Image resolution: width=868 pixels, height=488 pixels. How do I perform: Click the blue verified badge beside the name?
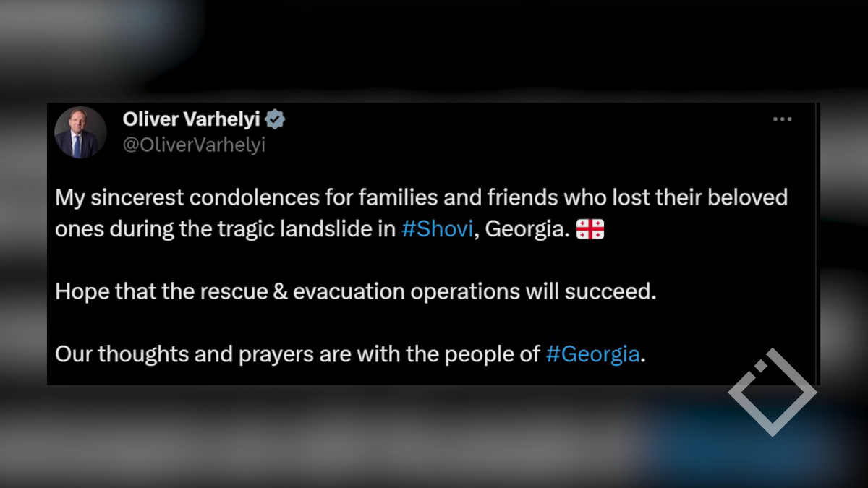coord(276,119)
